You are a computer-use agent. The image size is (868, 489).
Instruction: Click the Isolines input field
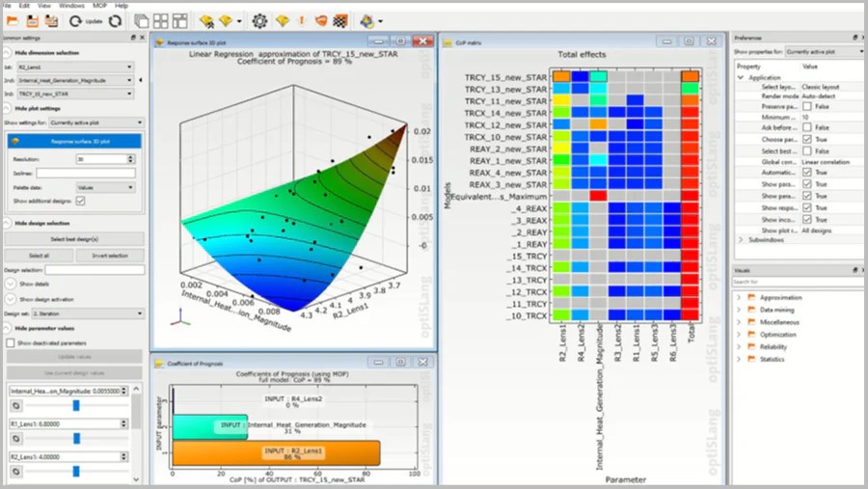pos(86,174)
